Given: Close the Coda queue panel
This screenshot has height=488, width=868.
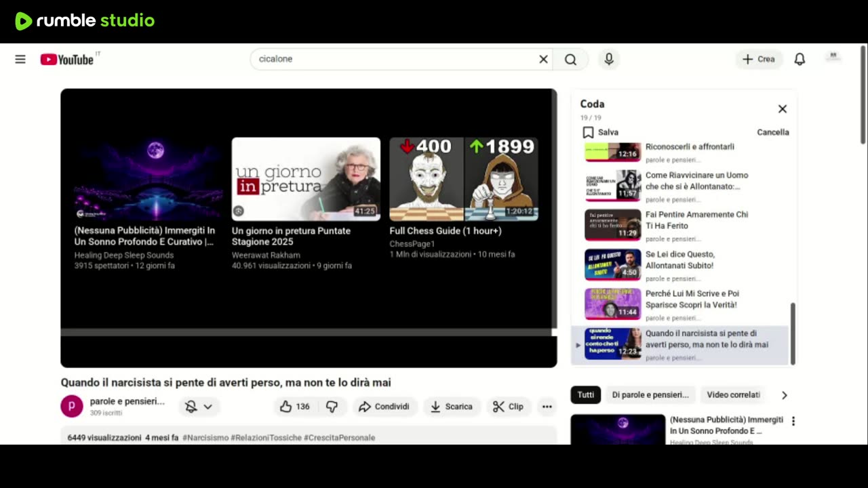Looking at the screenshot, I should click(x=783, y=109).
